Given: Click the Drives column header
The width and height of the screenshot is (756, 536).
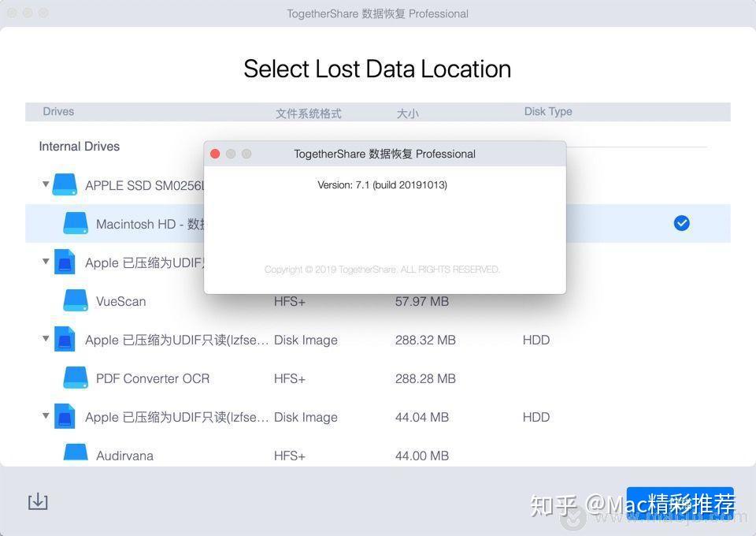Looking at the screenshot, I should tap(57, 111).
